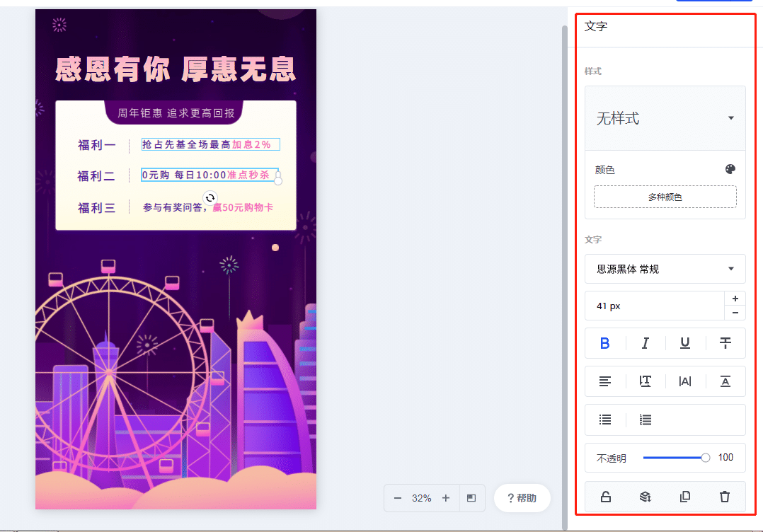This screenshot has height=532, width=763.
Task: Open the color palette icon
Action: pyautogui.click(x=730, y=169)
